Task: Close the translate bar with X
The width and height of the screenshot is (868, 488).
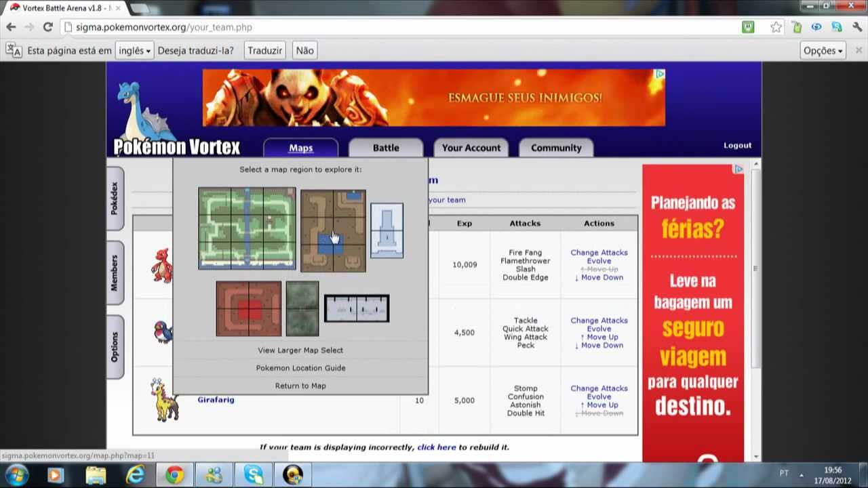Action: coord(857,50)
